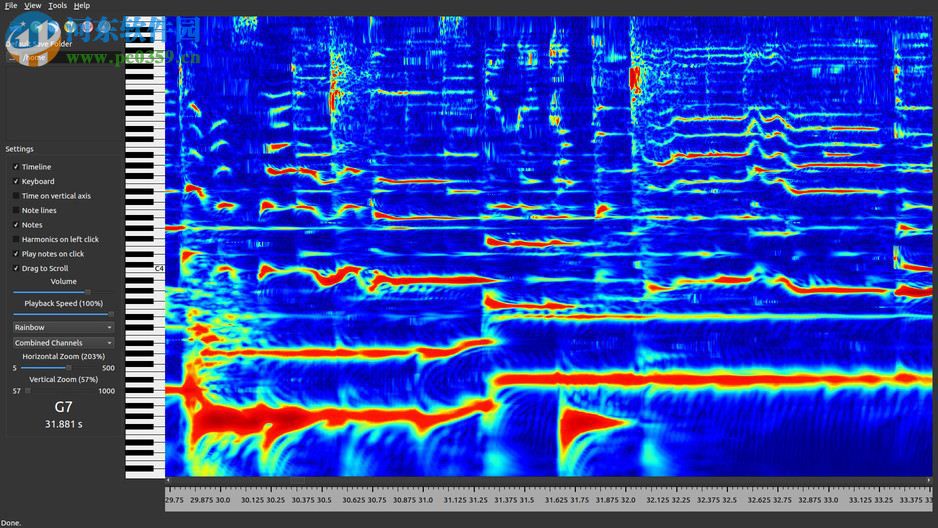Disable Play notes on click
This screenshot has width=938, height=528.
tap(16, 254)
